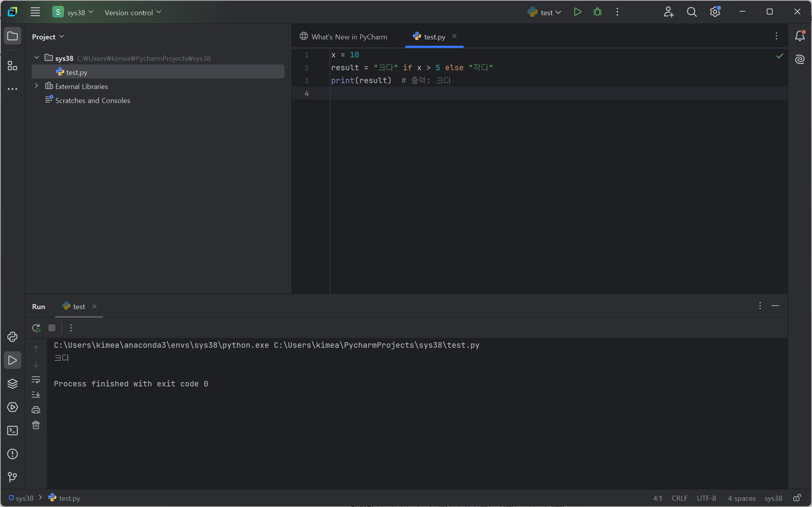The width and height of the screenshot is (812, 507).
Task: Toggle soft-wrap in the run console
Action: pyautogui.click(x=36, y=379)
